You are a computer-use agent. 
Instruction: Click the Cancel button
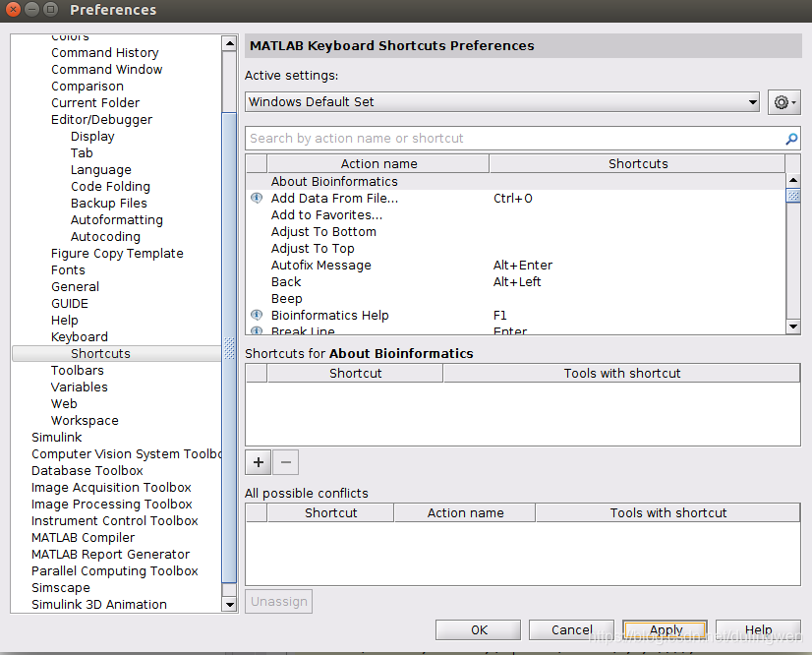point(571,629)
